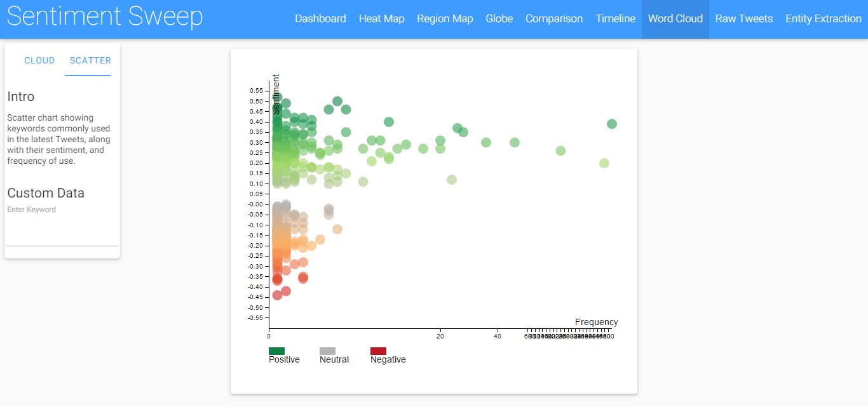
Task: Click the red Negative legend swatch
Action: tap(378, 351)
